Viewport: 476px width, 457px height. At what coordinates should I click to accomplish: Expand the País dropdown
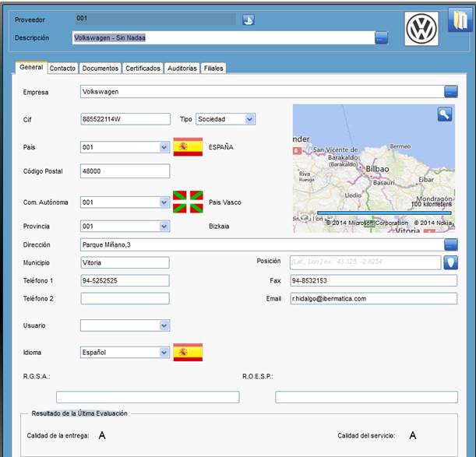[x=164, y=147]
